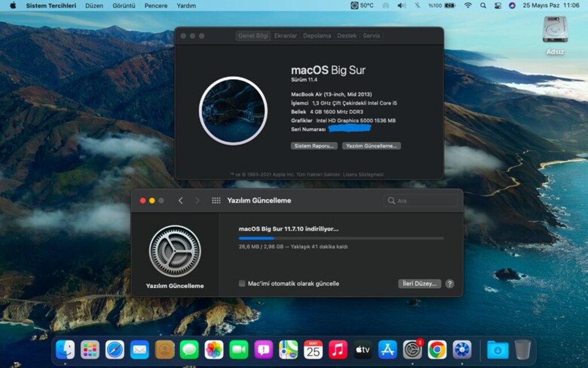
Task: Click the 'Sürüm 11.4' version text
Action: tap(304, 79)
